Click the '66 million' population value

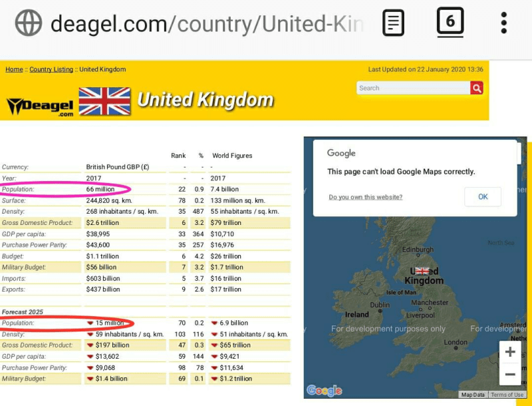pyautogui.click(x=100, y=189)
